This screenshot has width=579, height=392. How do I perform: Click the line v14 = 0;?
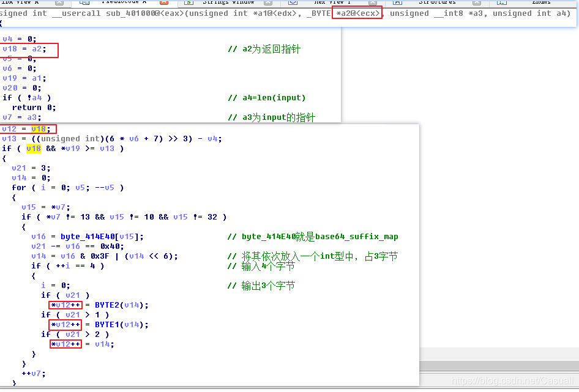click(x=31, y=178)
